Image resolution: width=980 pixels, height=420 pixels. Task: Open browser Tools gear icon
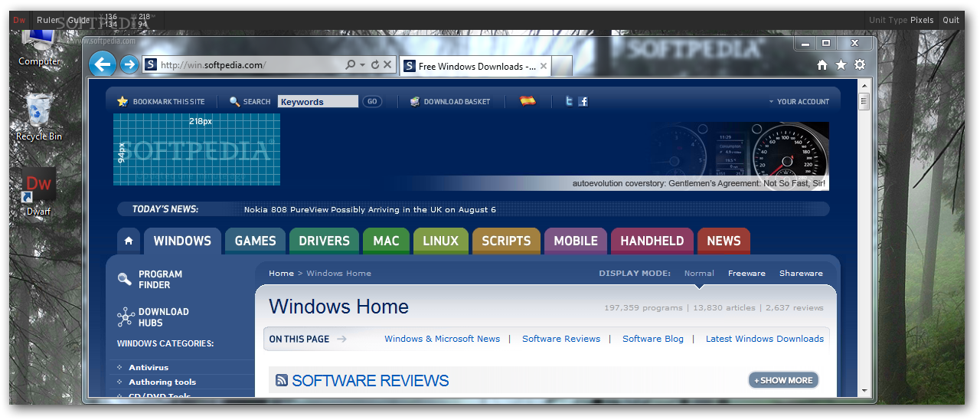860,65
